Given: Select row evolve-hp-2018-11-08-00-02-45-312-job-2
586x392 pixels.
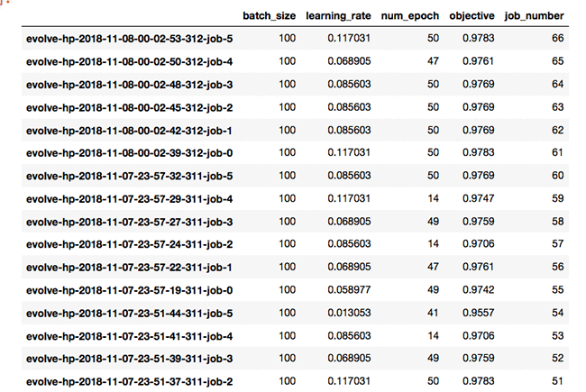Looking at the screenshot, I should click(x=295, y=107).
